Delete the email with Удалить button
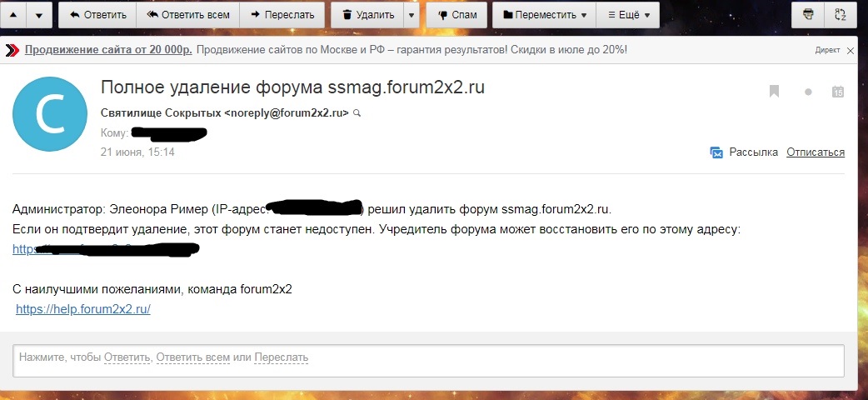Image resolution: width=868 pixels, height=400 pixels. [367, 15]
